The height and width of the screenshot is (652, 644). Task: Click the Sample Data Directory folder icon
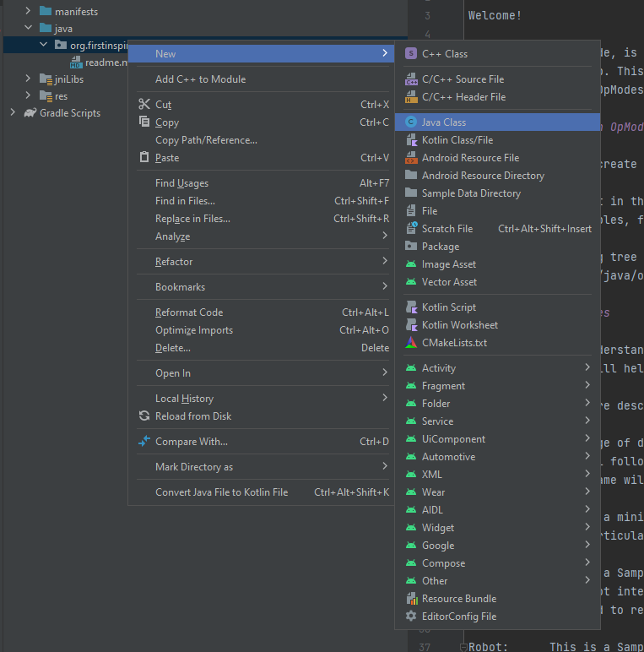point(411,193)
